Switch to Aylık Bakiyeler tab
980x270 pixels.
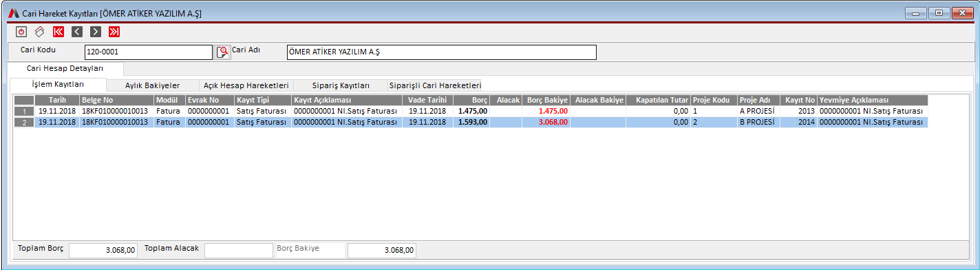click(153, 85)
